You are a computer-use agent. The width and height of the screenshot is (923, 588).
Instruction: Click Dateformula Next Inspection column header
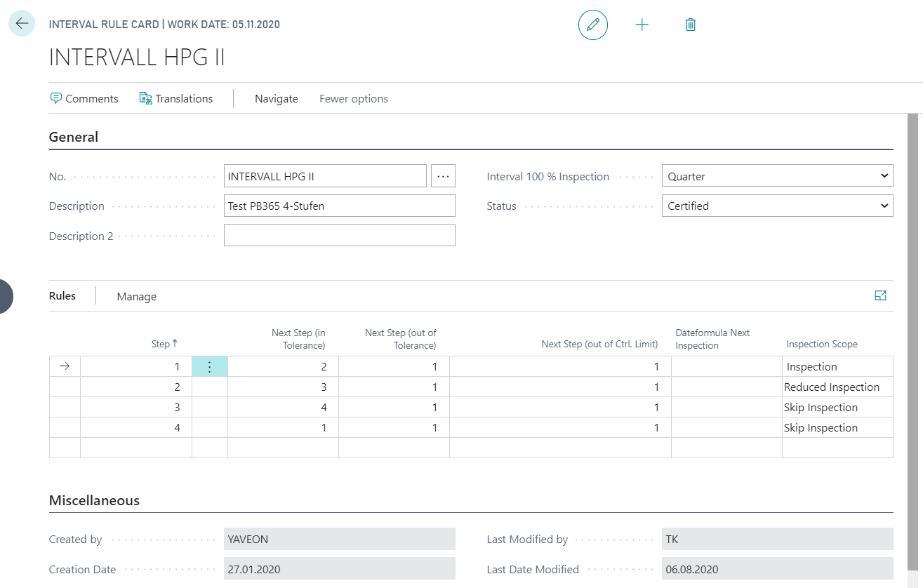pos(712,339)
